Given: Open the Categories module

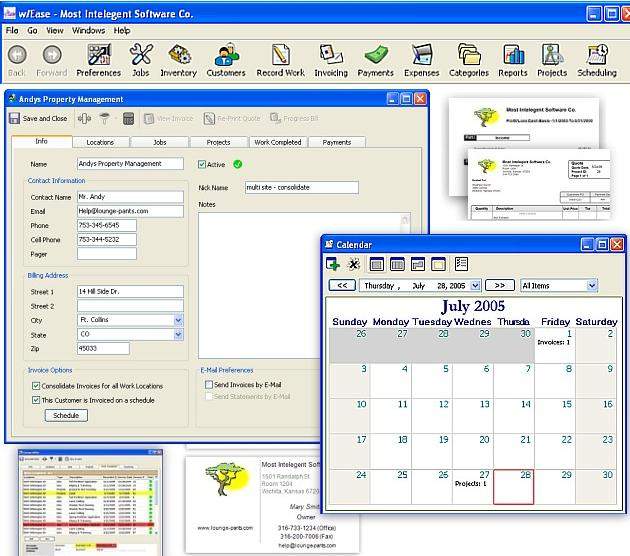Looking at the screenshot, I should [x=469, y=60].
